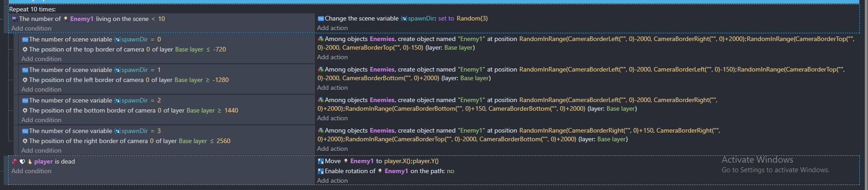
Task: Click Add condition under Enemy1 count condition
Action: point(31,28)
